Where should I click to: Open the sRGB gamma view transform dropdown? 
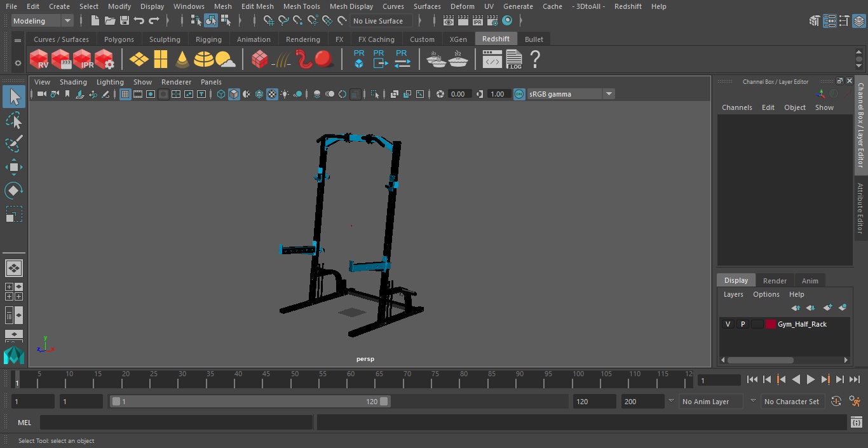(x=571, y=94)
